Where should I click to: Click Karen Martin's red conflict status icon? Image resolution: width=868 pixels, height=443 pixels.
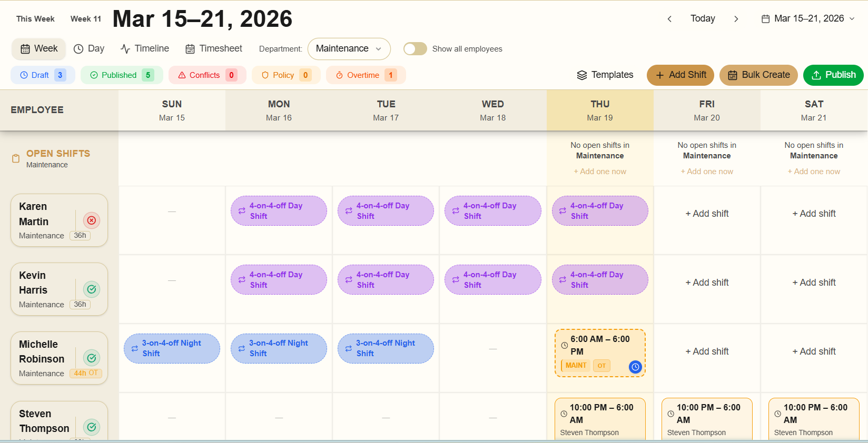click(92, 220)
